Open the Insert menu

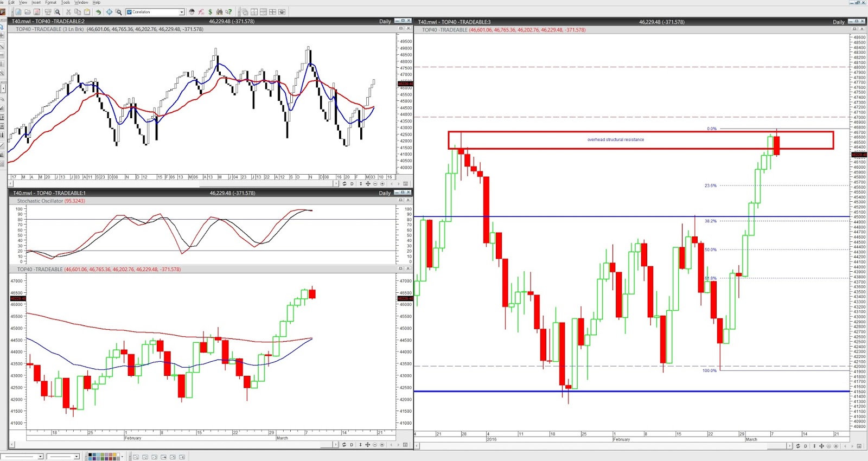(x=36, y=3)
